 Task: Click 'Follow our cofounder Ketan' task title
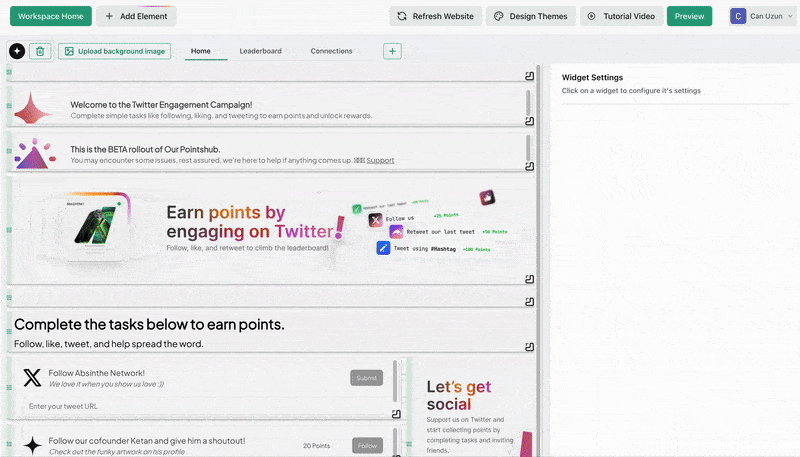point(147,441)
